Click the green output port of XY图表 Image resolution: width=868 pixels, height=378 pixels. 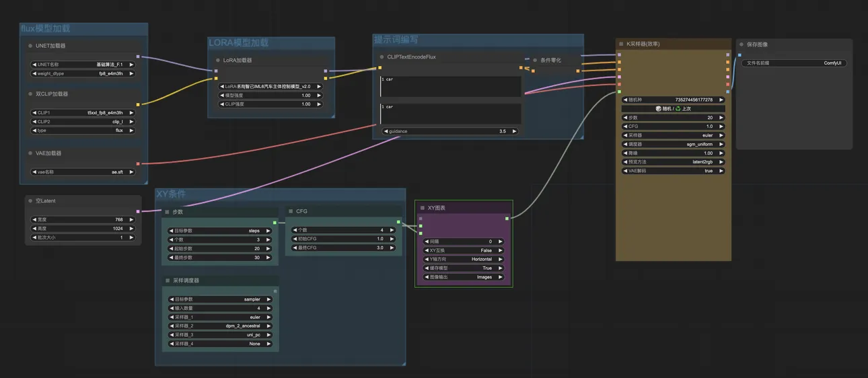click(x=507, y=219)
